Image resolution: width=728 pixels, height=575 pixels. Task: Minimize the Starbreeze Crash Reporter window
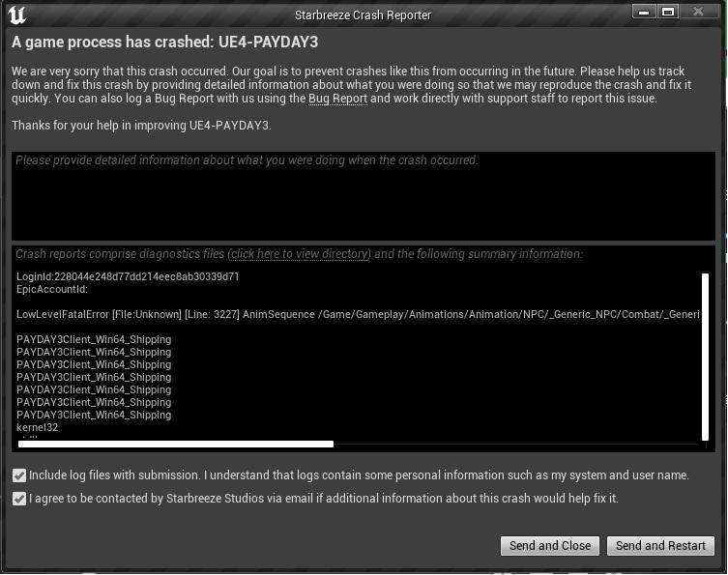pyautogui.click(x=644, y=12)
